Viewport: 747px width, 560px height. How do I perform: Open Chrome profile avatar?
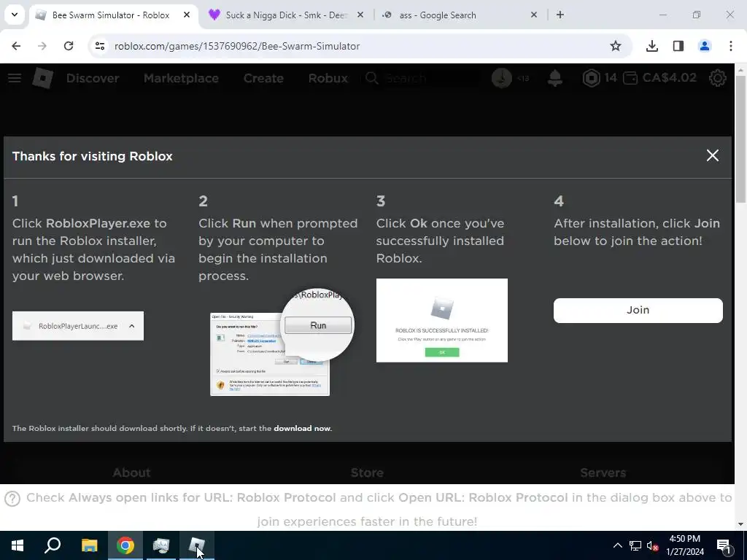[705, 46]
